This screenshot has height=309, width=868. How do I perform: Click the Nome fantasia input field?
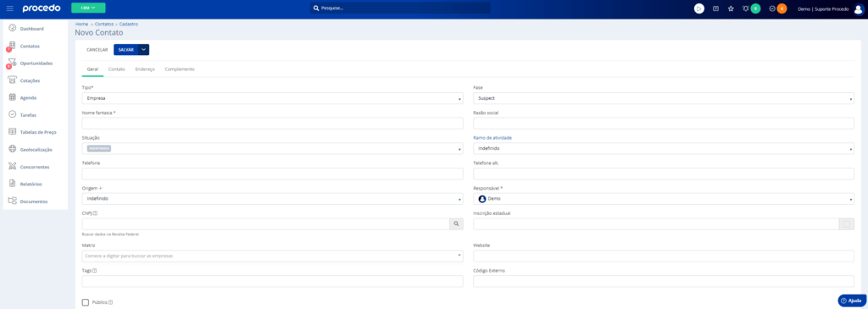(x=272, y=124)
